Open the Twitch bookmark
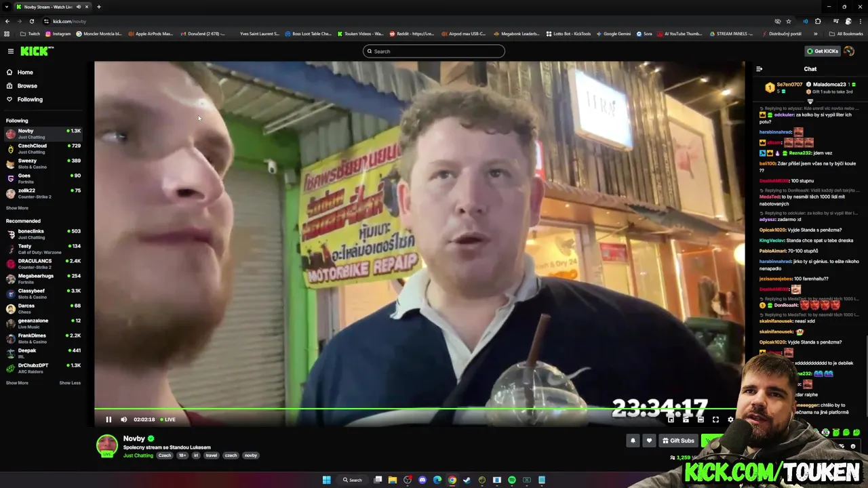 (30, 34)
